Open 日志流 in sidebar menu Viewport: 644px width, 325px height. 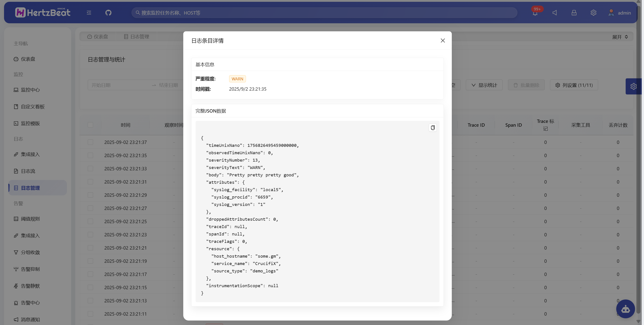pyautogui.click(x=28, y=171)
